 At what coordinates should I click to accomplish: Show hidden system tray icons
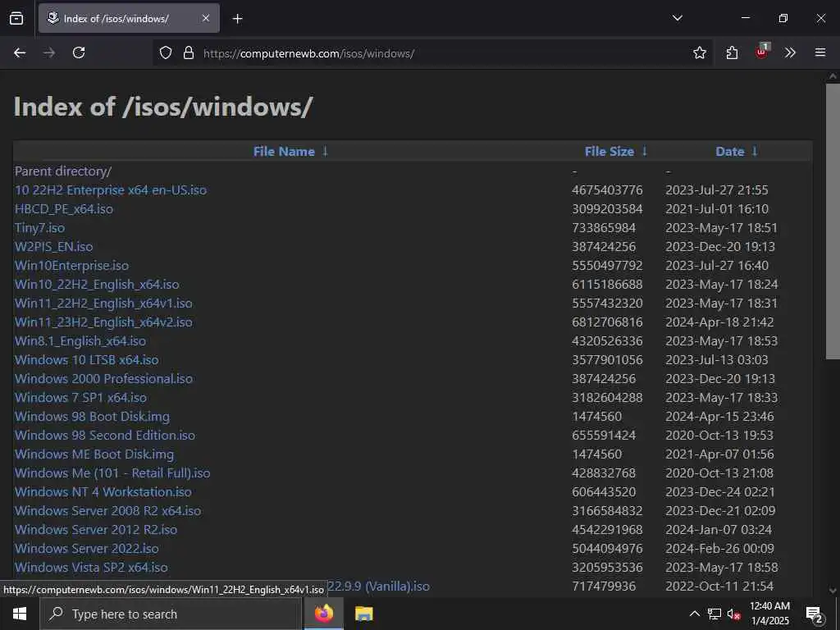(694, 614)
